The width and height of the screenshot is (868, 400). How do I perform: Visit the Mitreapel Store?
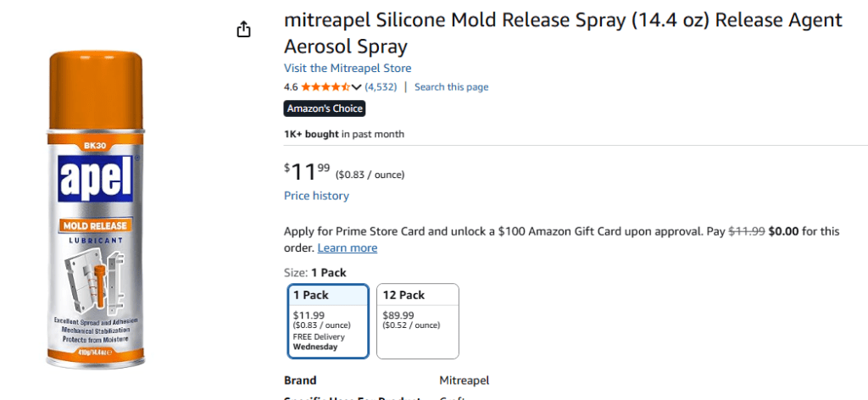point(348,68)
